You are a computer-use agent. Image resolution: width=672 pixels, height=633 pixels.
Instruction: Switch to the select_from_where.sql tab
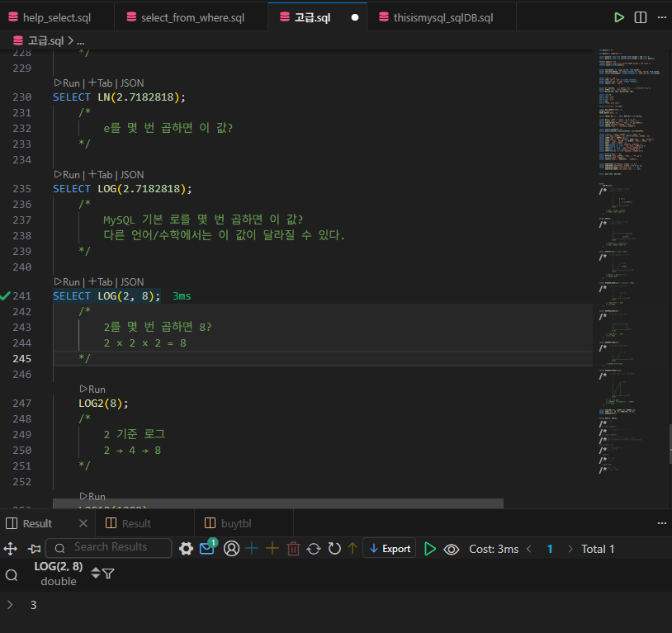click(x=192, y=17)
